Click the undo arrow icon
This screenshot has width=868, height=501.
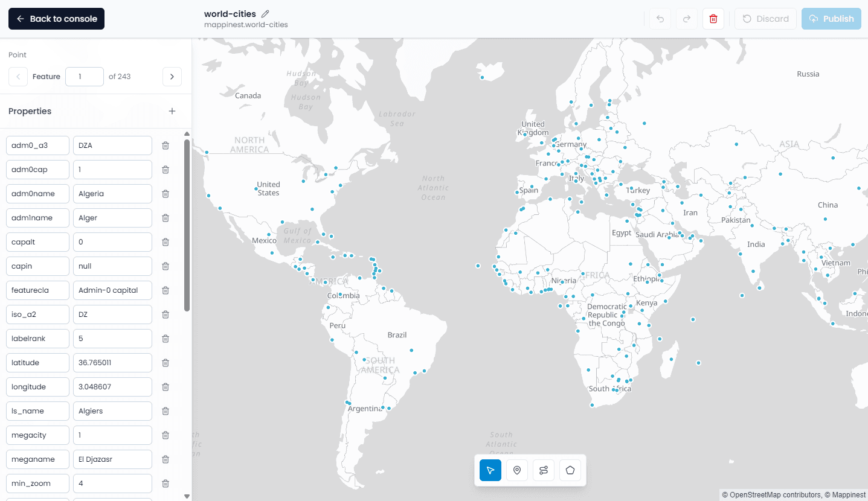tap(660, 19)
